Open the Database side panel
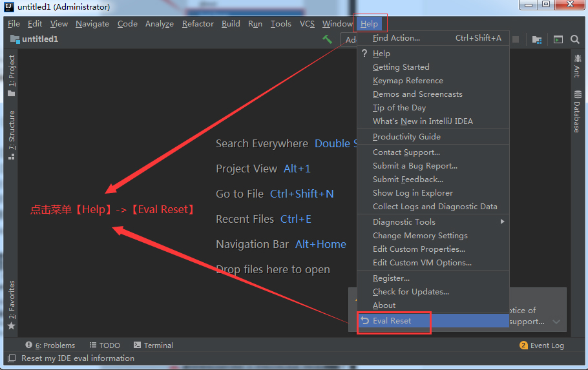The image size is (588, 370). 578,111
